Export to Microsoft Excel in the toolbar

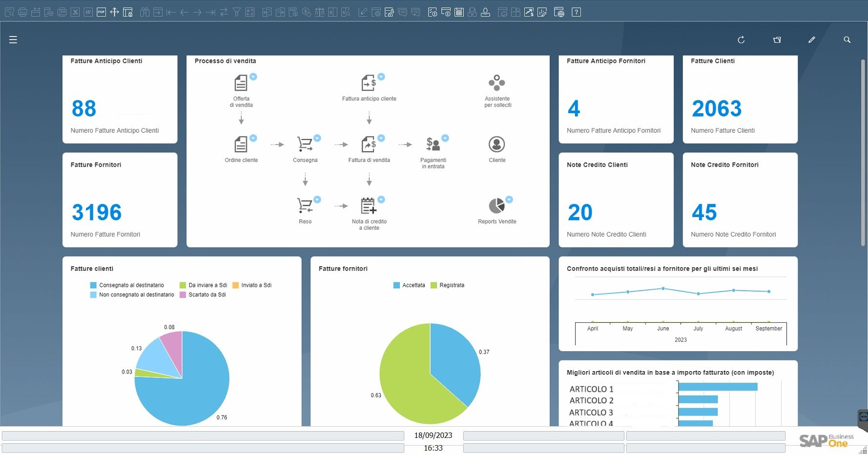(x=75, y=12)
